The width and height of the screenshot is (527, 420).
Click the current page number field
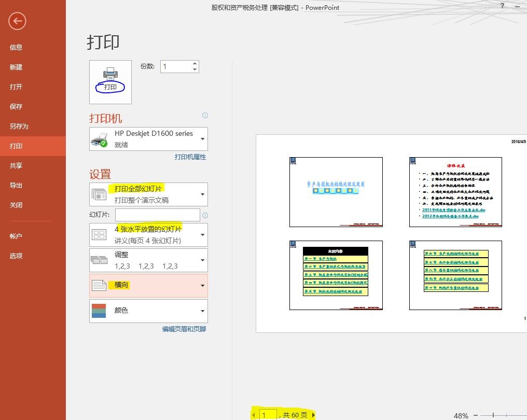268,415
